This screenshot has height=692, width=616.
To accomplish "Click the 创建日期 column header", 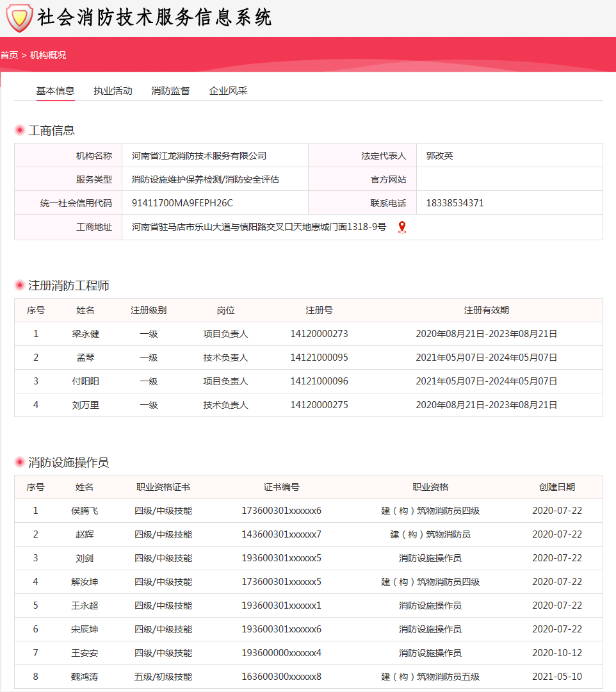I will tap(556, 487).
